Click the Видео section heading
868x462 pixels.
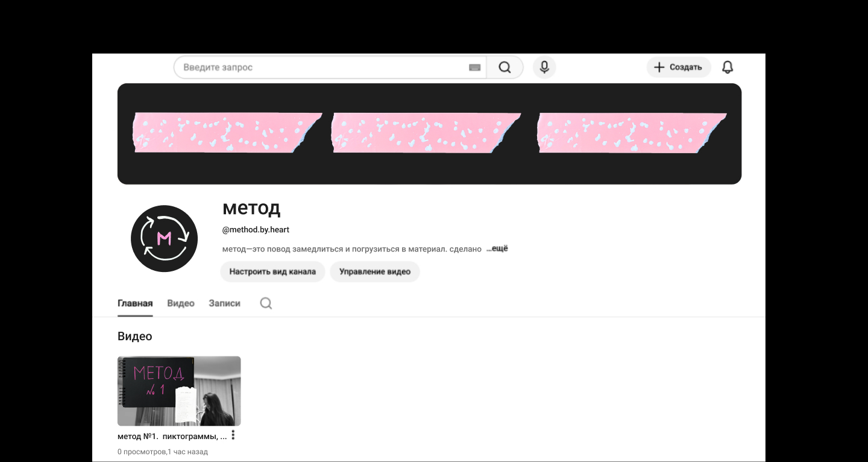click(x=135, y=336)
